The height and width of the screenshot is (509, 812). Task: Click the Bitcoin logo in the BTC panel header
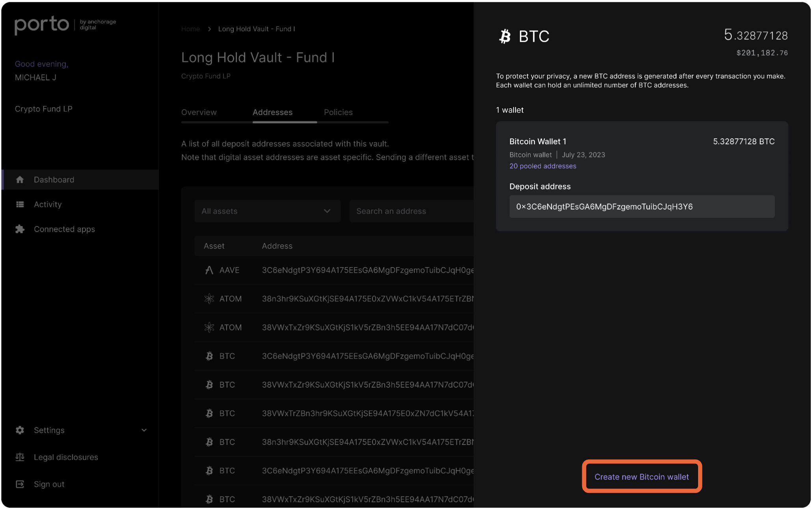coord(505,36)
